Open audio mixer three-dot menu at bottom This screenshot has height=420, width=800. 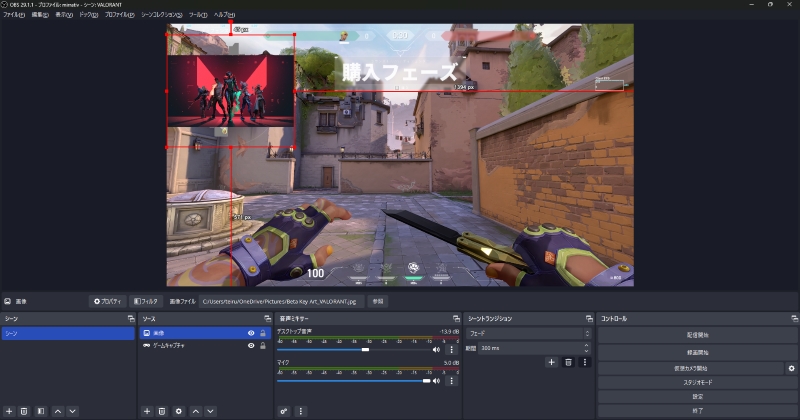point(301,411)
